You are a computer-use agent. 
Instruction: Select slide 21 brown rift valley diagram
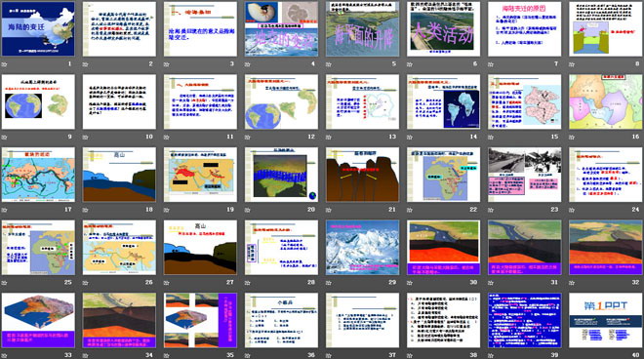362,175
